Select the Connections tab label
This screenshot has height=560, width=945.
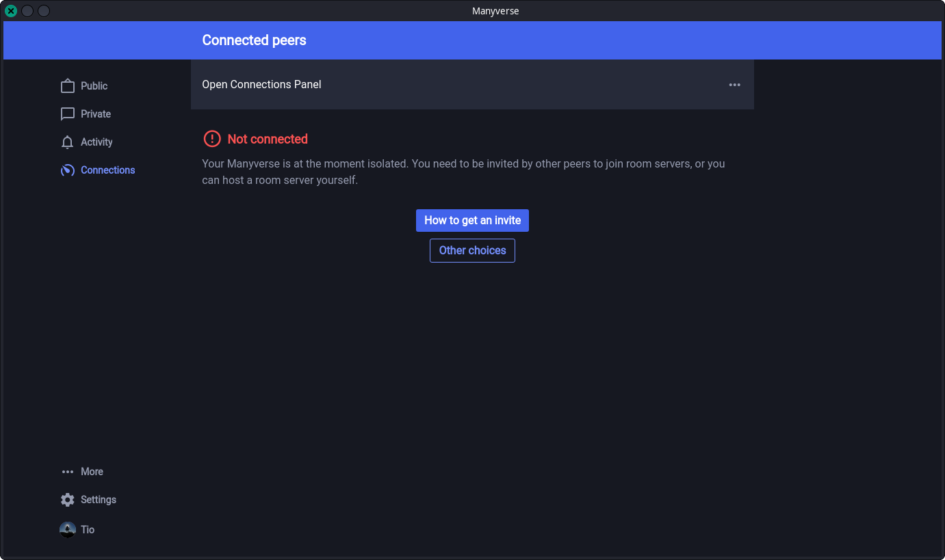click(108, 170)
